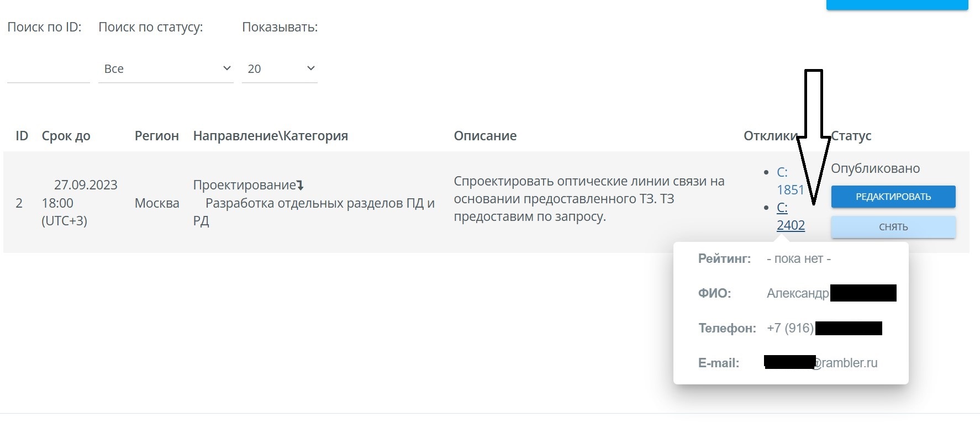Click the +7 (916) phone number in popup

(790, 328)
